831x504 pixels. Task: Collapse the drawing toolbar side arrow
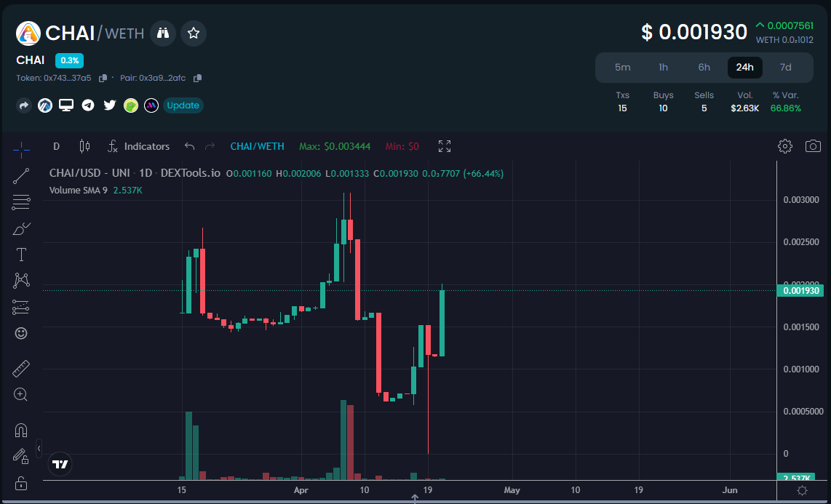(x=39, y=449)
